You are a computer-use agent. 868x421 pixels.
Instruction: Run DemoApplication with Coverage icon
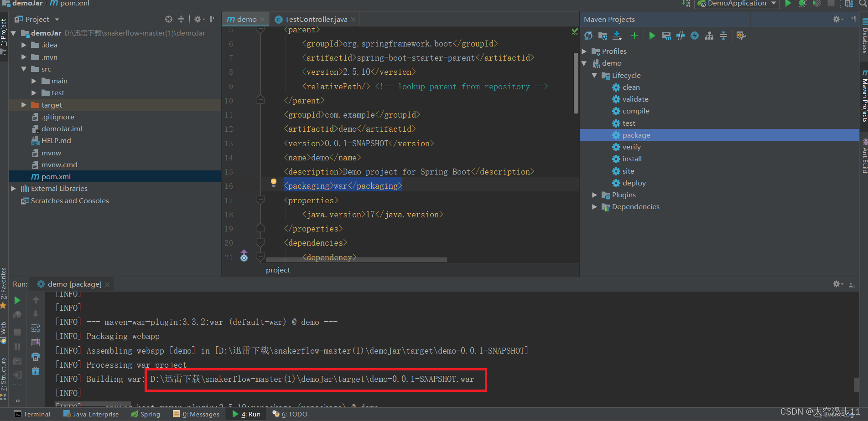coord(817,4)
